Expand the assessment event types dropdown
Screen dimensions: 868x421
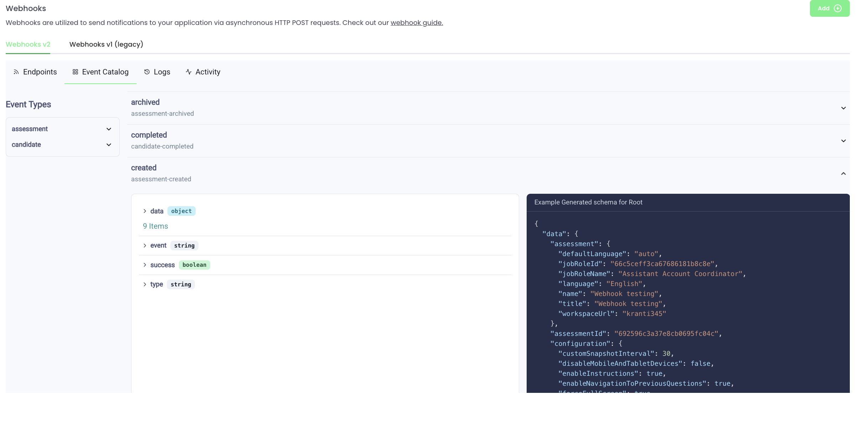pos(109,129)
